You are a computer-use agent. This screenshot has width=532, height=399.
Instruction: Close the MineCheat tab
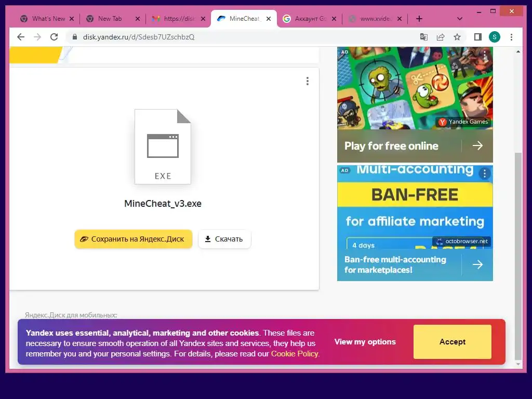[269, 19]
